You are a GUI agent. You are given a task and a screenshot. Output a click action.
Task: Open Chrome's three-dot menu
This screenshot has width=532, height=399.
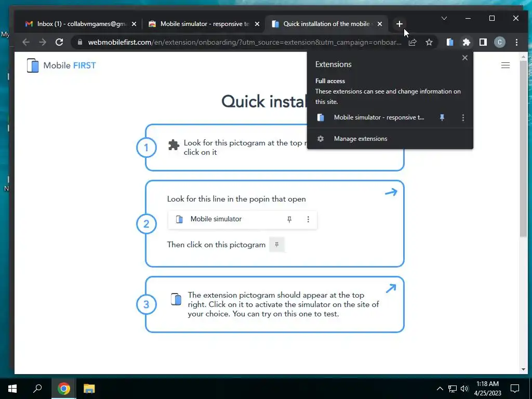(x=516, y=42)
